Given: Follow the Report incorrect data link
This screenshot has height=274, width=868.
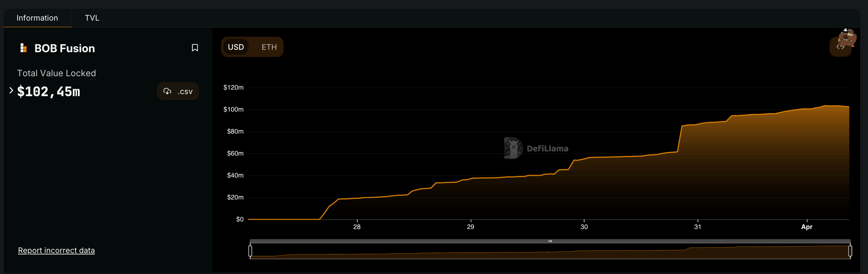Looking at the screenshot, I should click(x=56, y=250).
